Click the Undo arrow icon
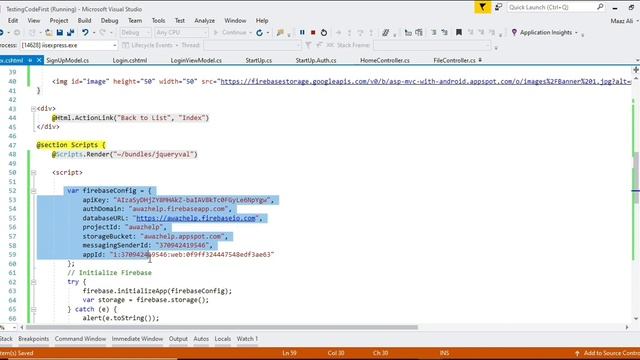Image resolution: width=640 pixels, height=360 pixels. tap(85, 32)
